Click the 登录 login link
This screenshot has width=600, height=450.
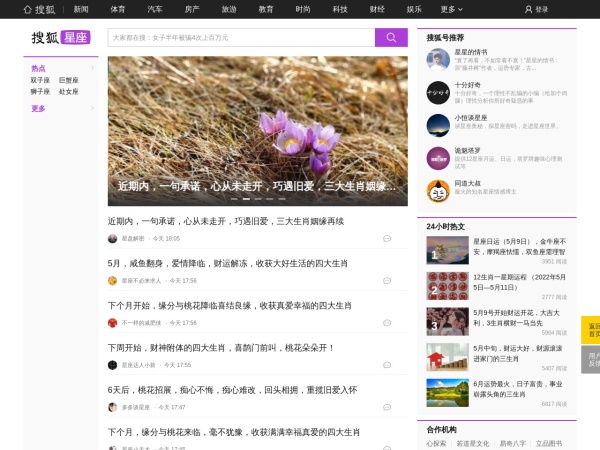coord(541,9)
